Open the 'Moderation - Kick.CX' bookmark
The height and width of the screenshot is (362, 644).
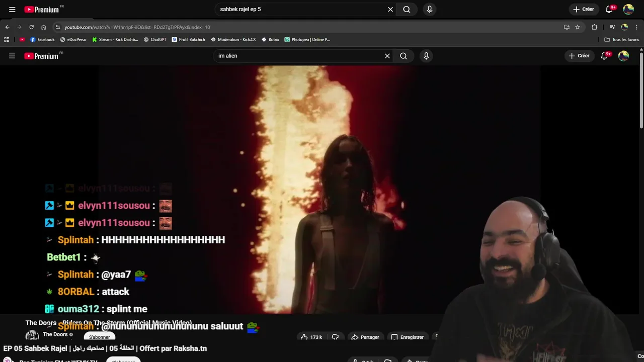(233, 39)
